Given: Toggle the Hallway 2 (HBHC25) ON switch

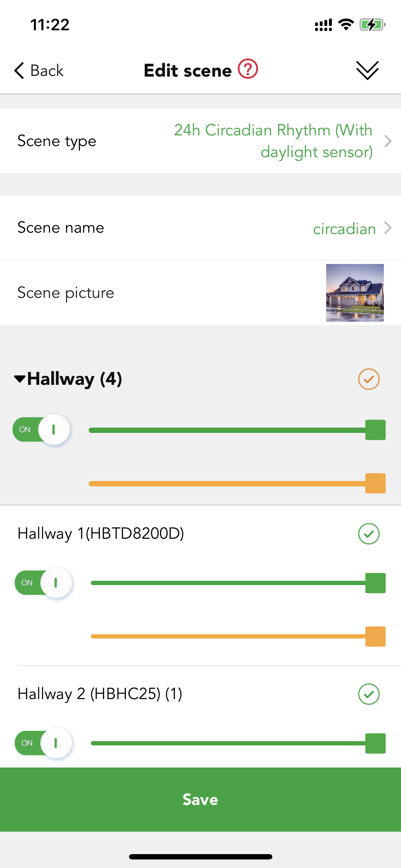Looking at the screenshot, I should pyautogui.click(x=43, y=743).
